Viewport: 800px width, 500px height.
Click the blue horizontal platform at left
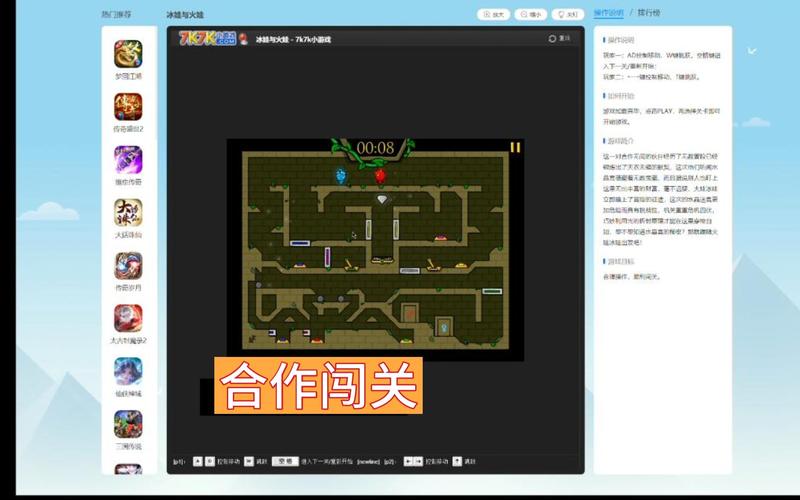click(300, 243)
